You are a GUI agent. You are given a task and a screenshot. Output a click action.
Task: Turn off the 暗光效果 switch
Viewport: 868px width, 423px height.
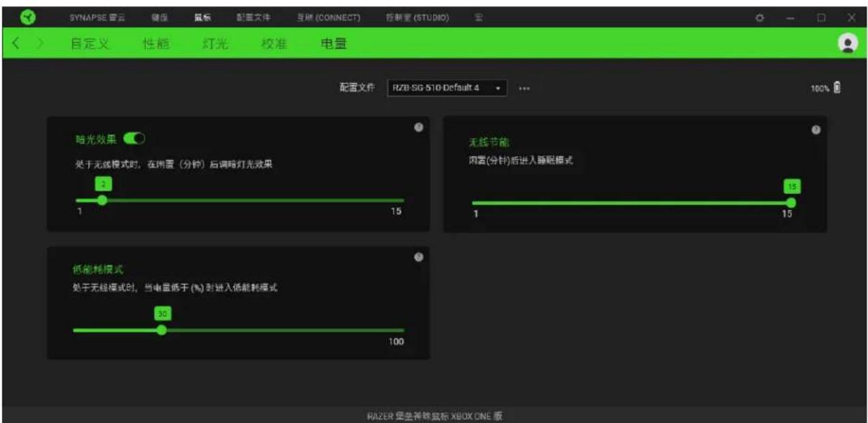(x=134, y=138)
